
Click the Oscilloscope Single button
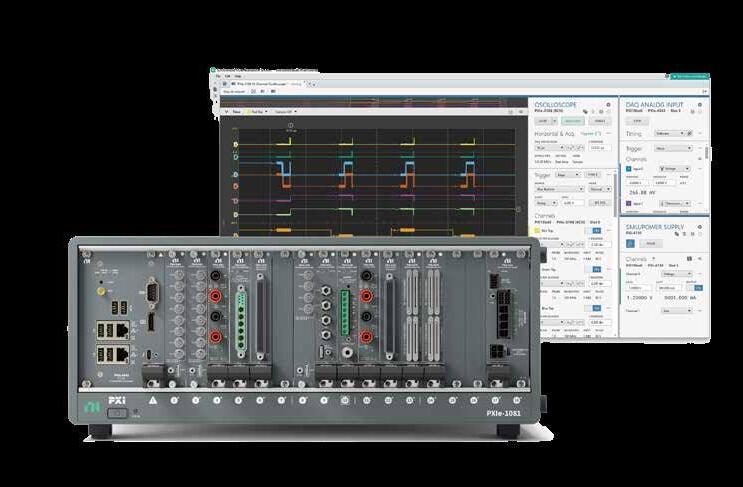600,121
